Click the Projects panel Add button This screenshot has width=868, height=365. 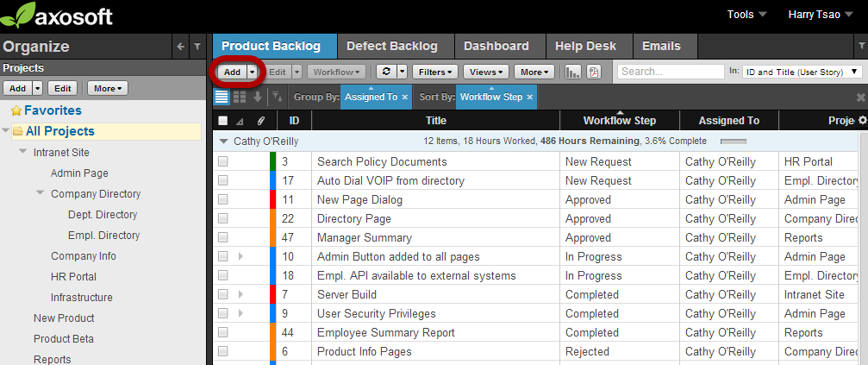18,89
